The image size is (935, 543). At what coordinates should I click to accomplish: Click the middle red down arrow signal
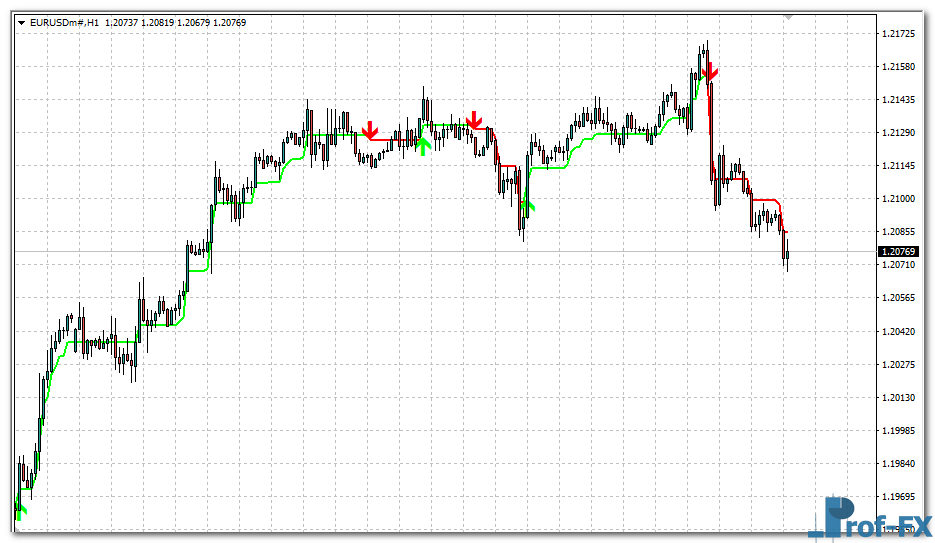point(475,120)
